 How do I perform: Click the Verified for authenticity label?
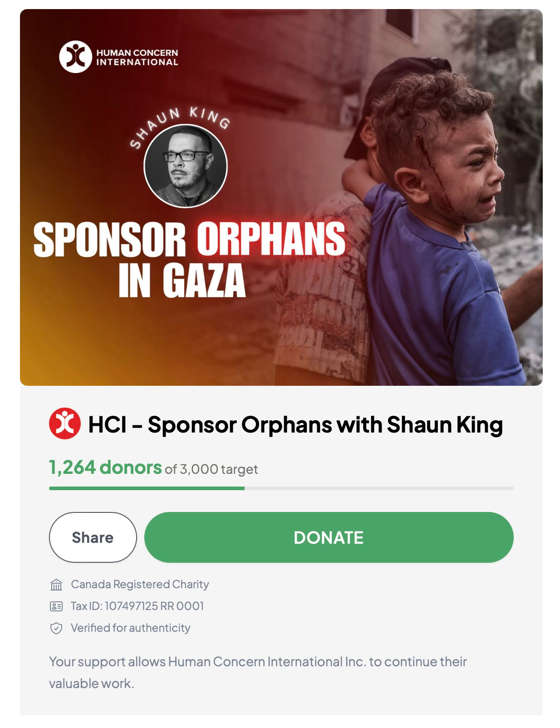(131, 628)
